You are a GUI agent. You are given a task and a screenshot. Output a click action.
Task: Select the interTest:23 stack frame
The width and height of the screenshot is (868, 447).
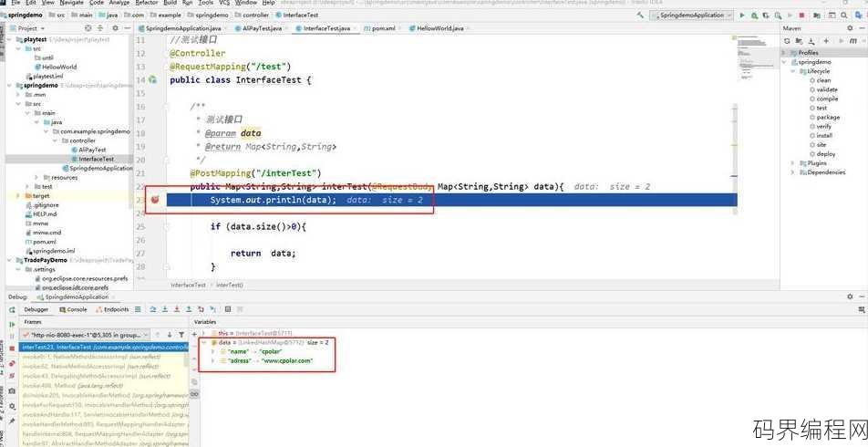coord(104,348)
